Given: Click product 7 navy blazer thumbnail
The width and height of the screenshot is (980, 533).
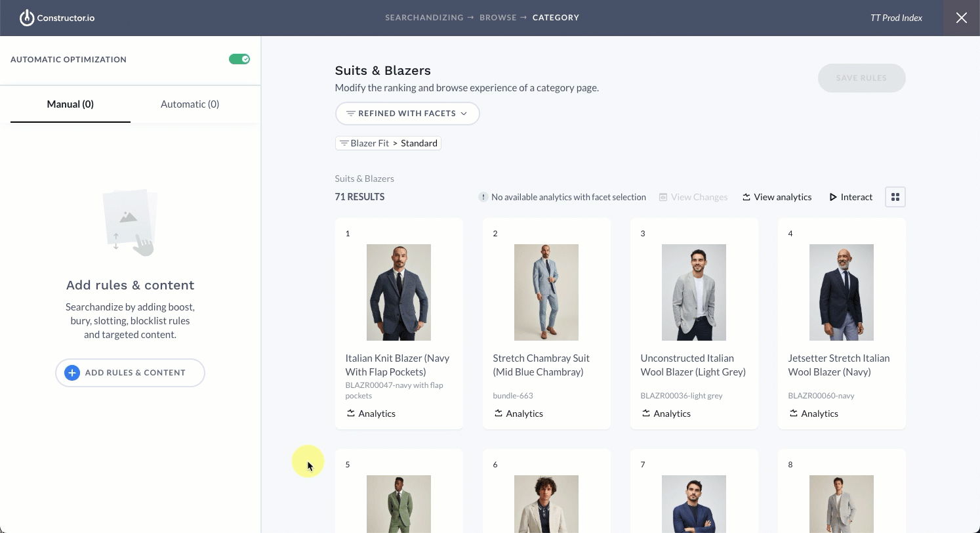Looking at the screenshot, I should 694,504.
